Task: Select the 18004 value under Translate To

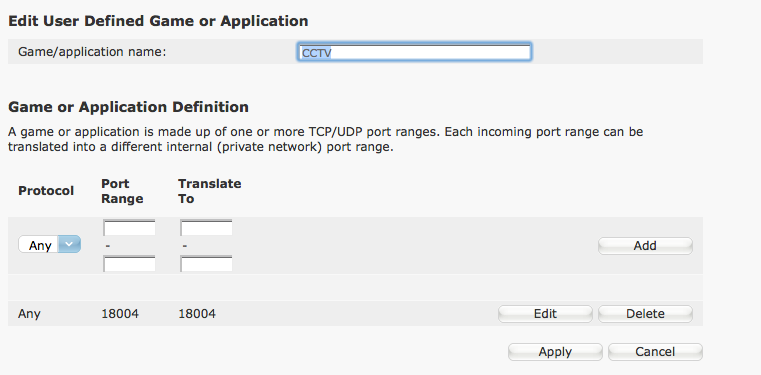Action: (x=197, y=314)
